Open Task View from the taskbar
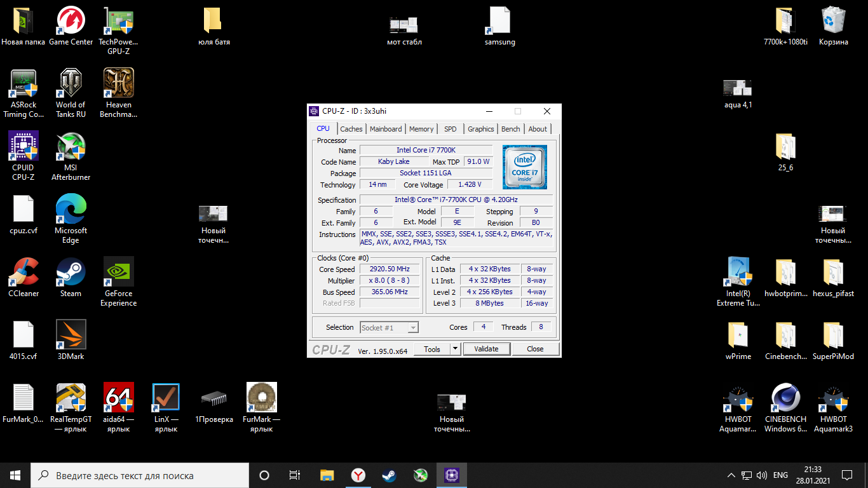The width and height of the screenshot is (868, 488). (x=295, y=475)
